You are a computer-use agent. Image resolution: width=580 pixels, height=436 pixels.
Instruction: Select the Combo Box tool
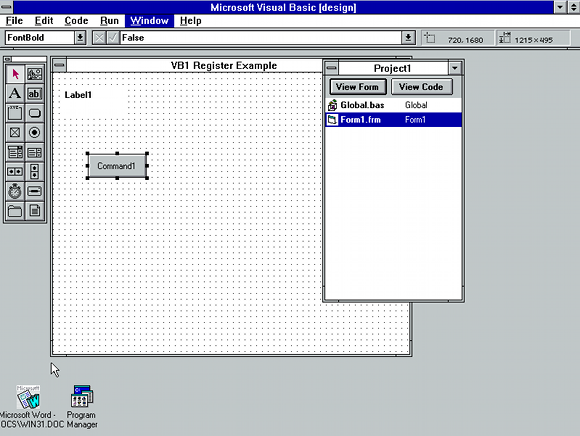tap(15, 152)
